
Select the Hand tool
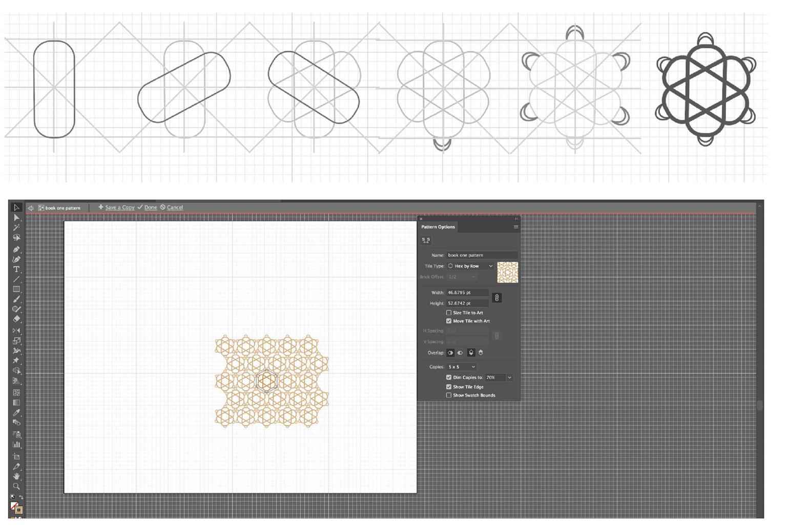[x=16, y=476]
